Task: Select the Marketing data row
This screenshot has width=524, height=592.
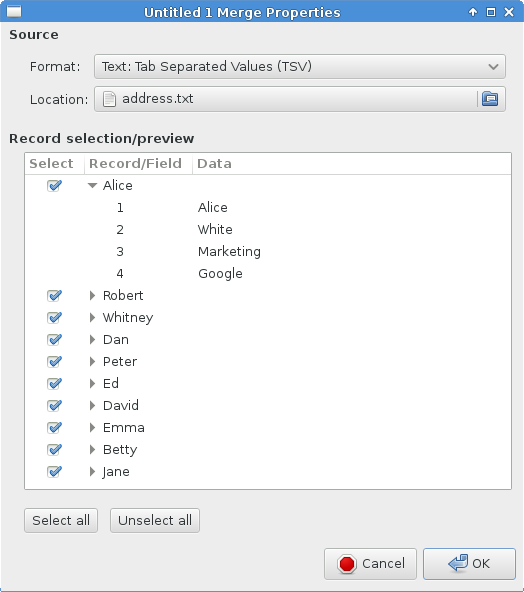Action: (x=268, y=251)
